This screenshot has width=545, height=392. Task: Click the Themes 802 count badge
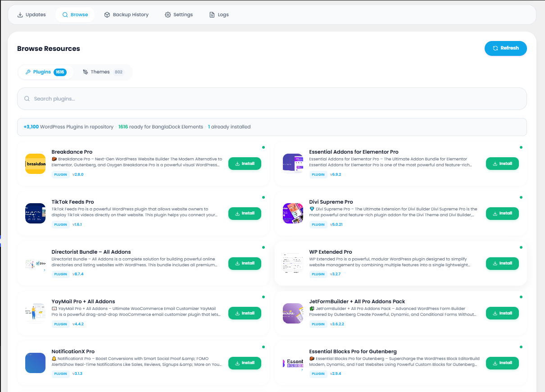pyautogui.click(x=118, y=72)
